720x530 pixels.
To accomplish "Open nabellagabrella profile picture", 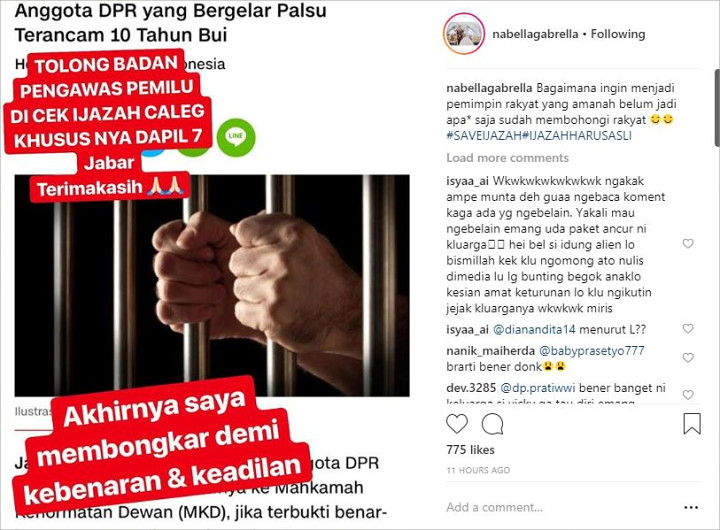I will (x=464, y=34).
